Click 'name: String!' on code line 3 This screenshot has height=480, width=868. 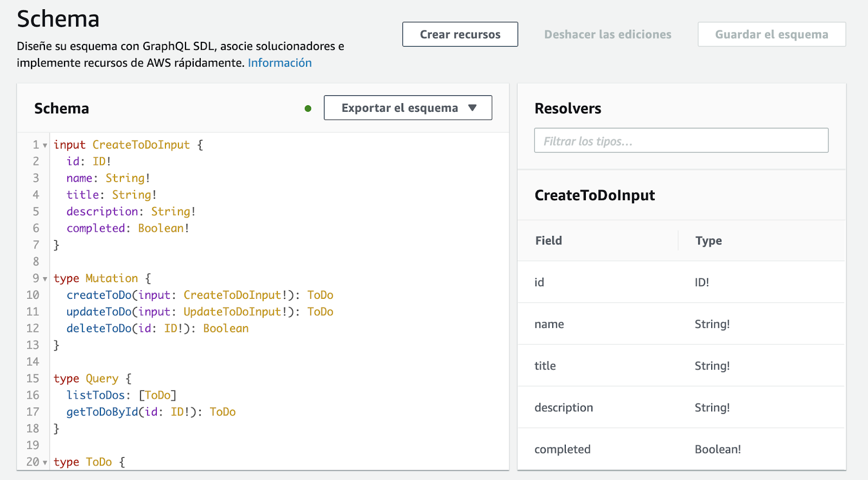[x=108, y=178]
